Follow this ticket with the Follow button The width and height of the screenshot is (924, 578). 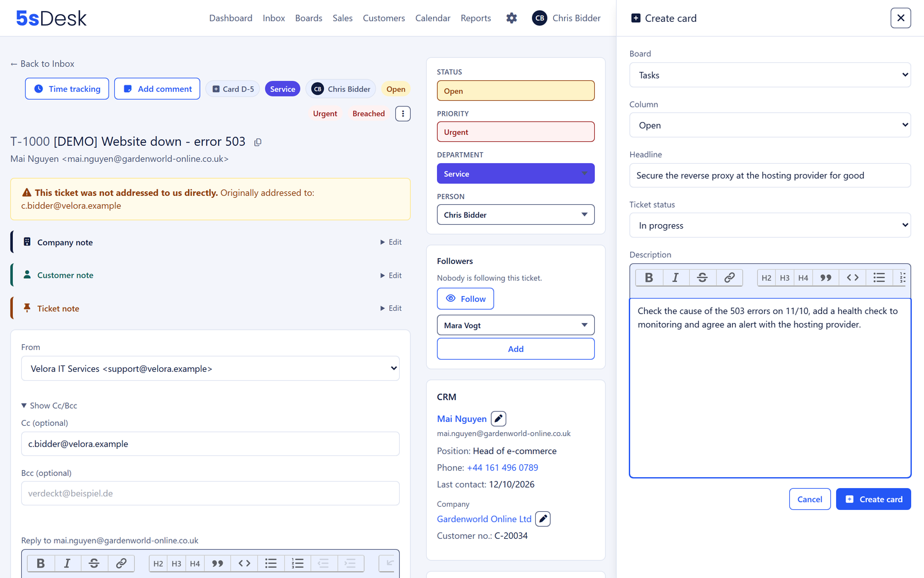coord(466,299)
